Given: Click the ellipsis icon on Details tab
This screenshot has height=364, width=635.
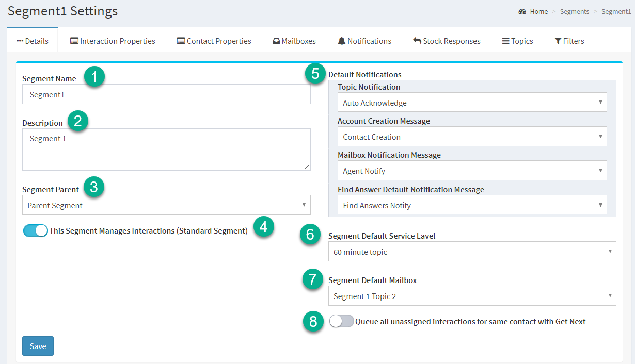Looking at the screenshot, I should [20, 41].
